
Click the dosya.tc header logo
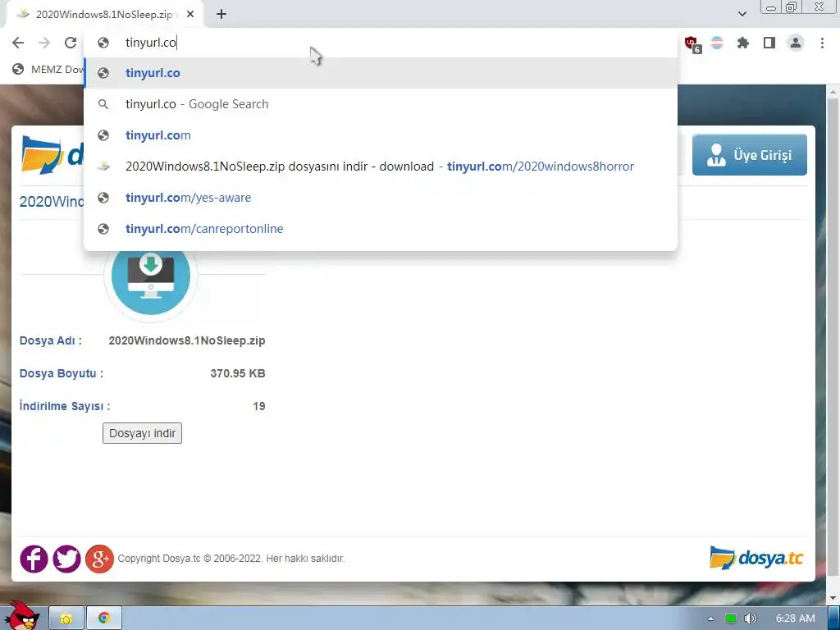pyautogui.click(x=52, y=155)
